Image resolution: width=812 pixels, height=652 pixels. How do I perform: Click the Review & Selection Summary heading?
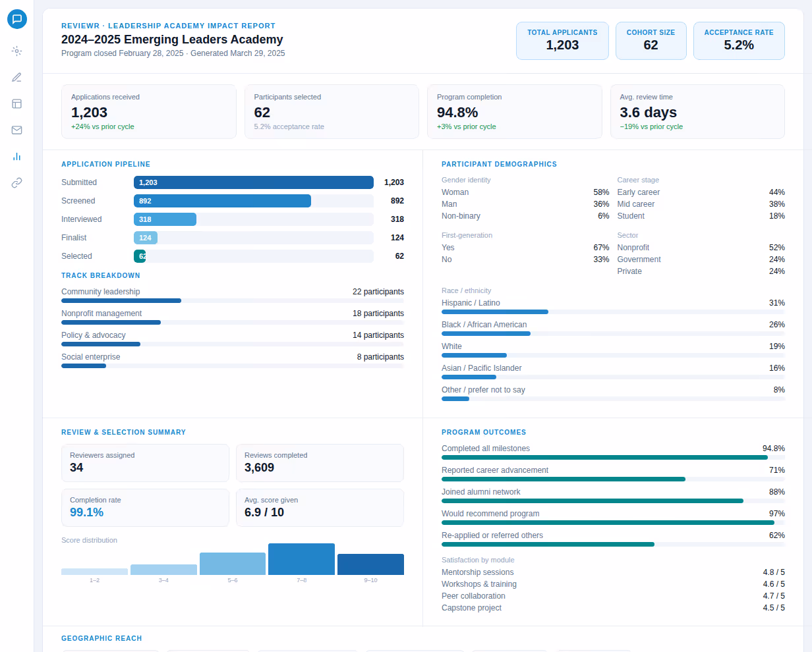[123, 432]
